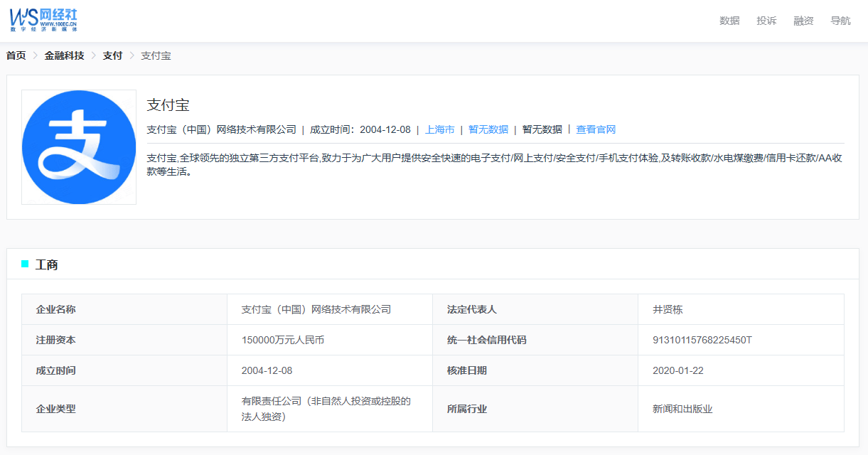Click the header company name 支付宝（中国）网络技术有限公司
The image size is (868, 455).
(222, 129)
